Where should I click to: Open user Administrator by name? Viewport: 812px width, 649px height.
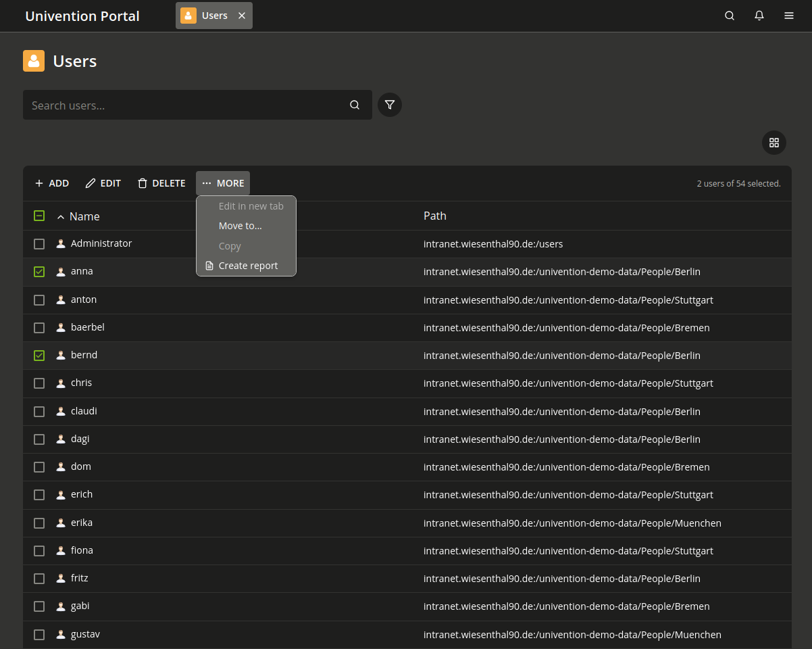(101, 243)
